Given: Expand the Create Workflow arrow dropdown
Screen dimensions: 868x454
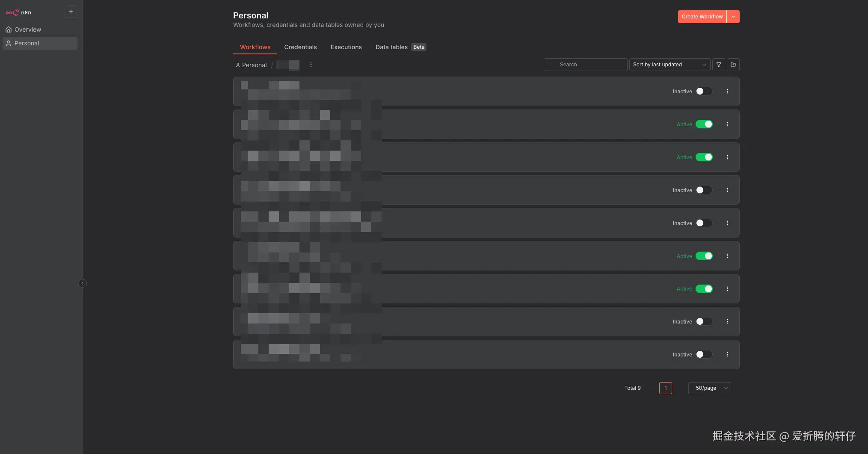Looking at the screenshot, I should 733,17.
